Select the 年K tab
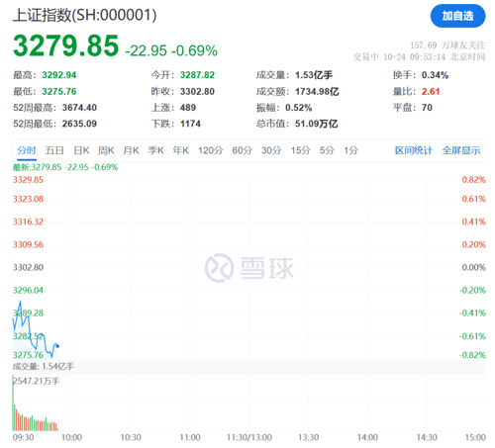 click(181, 150)
